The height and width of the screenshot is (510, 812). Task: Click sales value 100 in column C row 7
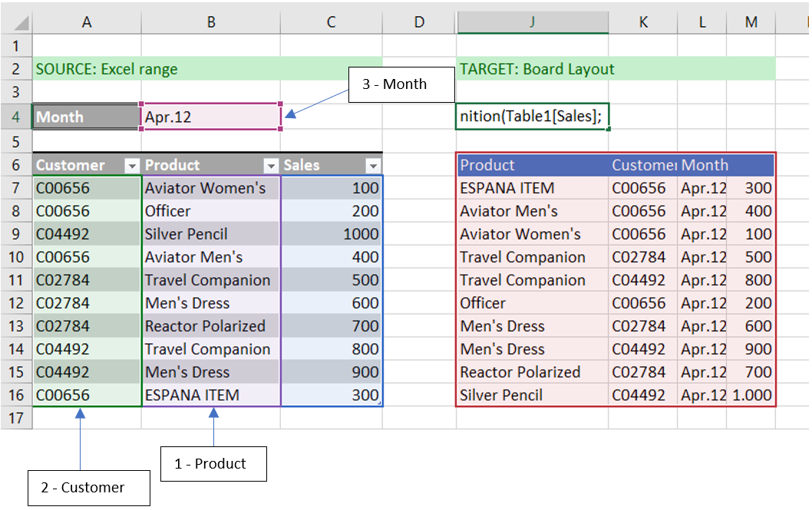[332, 188]
